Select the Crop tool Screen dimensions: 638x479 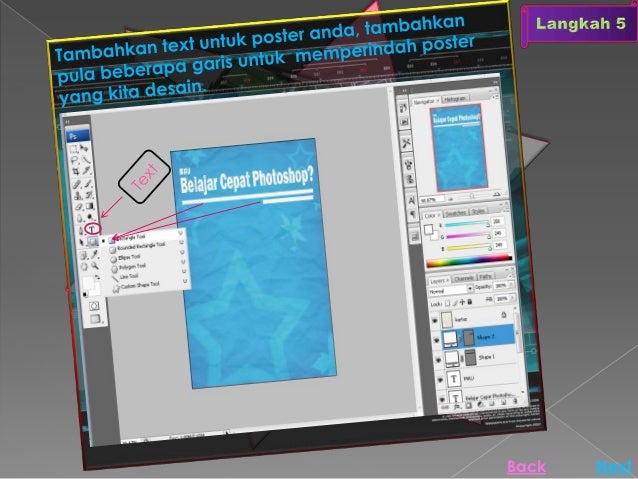click(x=75, y=171)
